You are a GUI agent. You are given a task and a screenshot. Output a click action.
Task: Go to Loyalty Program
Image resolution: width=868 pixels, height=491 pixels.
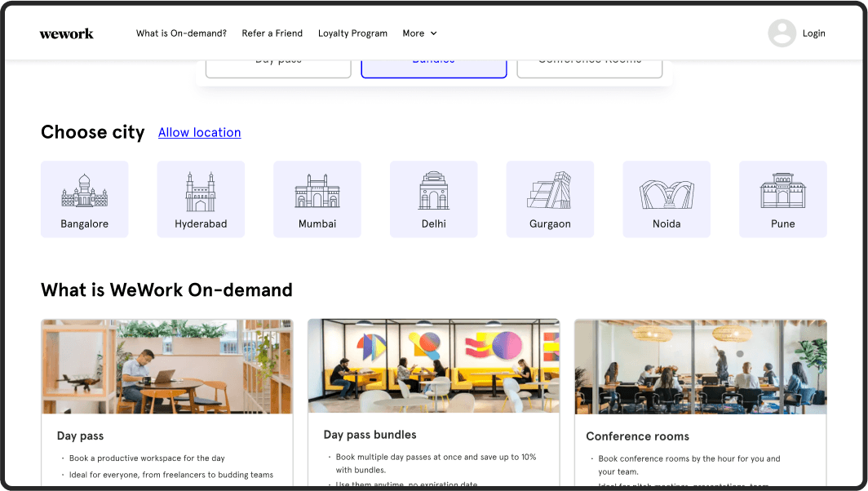pyautogui.click(x=352, y=33)
